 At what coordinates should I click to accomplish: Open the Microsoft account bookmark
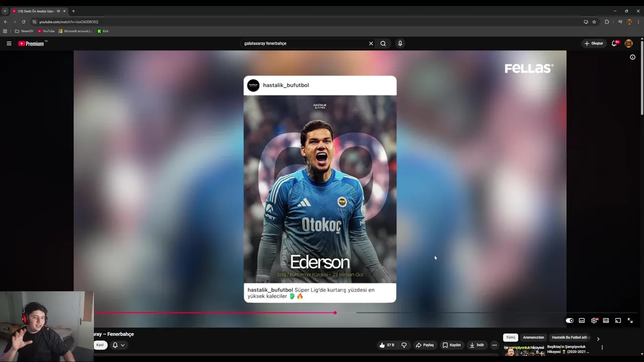(x=75, y=31)
